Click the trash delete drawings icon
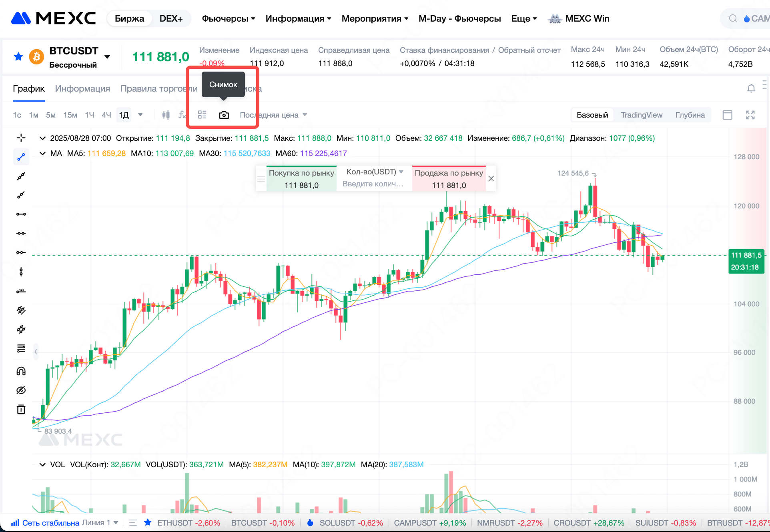Viewport: 770px width, 532px height. pyautogui.click(x=21, y=409)
